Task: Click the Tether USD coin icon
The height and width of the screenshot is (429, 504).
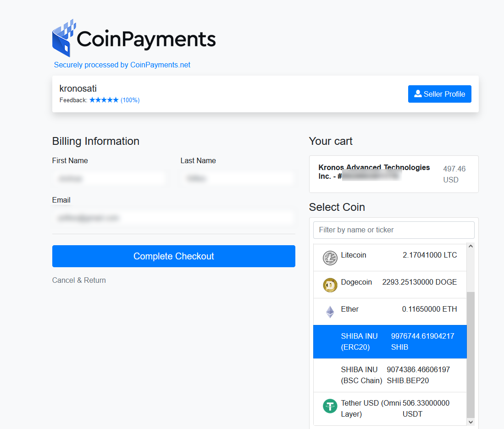Action: pyautogui.click(x=330, y=406)
